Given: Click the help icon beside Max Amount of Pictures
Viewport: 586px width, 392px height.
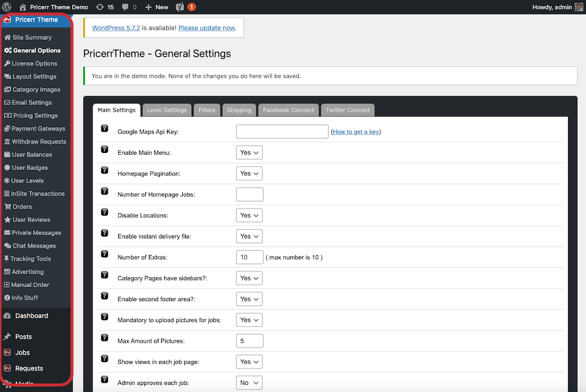Looking at the screenshot, I should click(105, 338).
